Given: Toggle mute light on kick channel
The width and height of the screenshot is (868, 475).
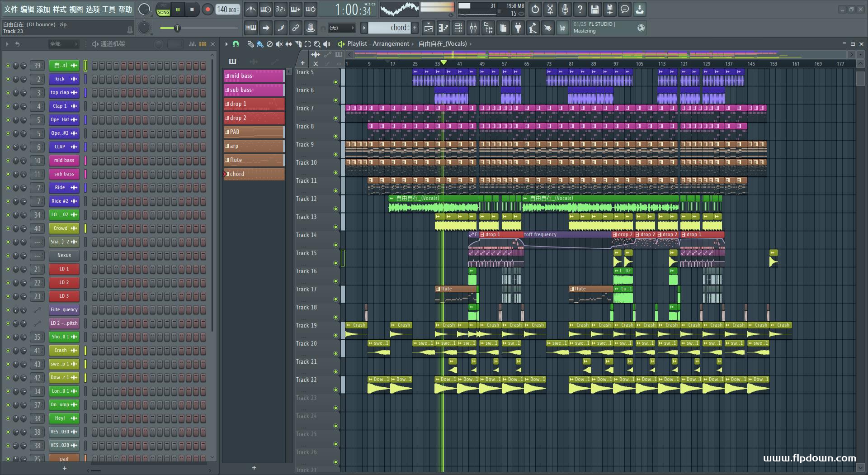Looking at the screenshot, I should click(8, 79).
